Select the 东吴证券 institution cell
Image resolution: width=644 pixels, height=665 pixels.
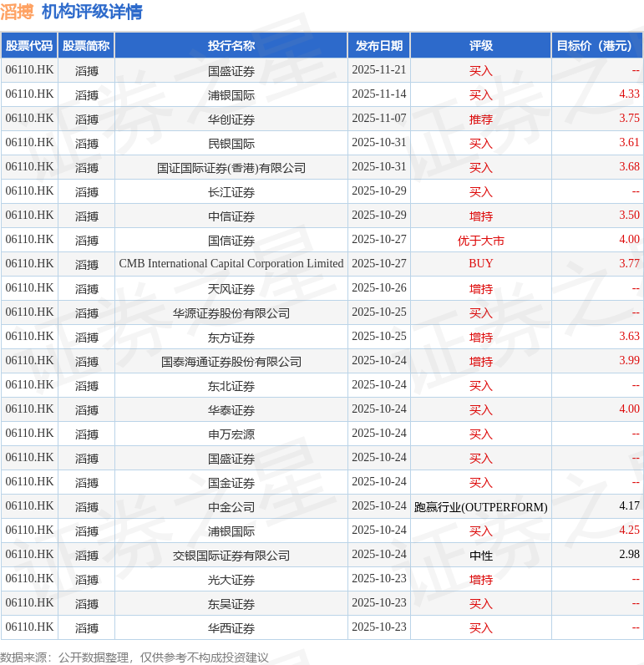[x=231, y=604]
